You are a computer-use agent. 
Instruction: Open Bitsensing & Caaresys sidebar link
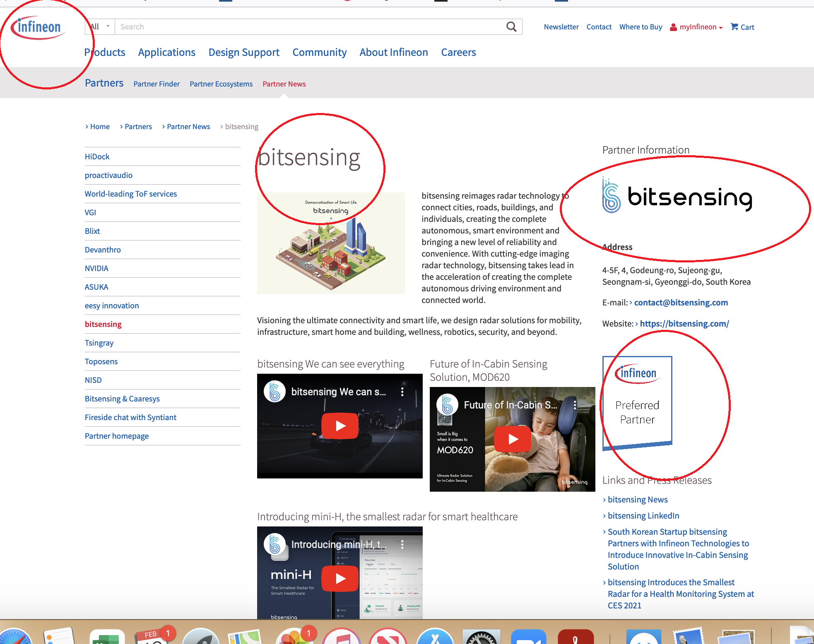click(122, 399)
